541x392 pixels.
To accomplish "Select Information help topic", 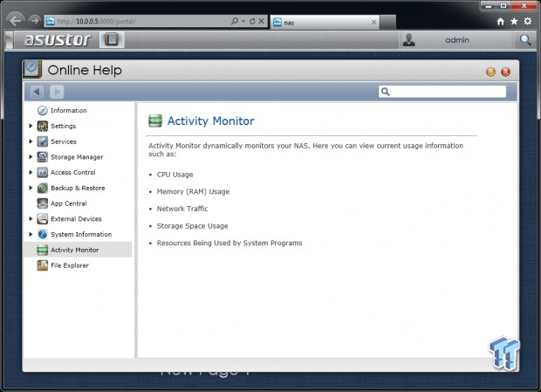I will [69, 110].
